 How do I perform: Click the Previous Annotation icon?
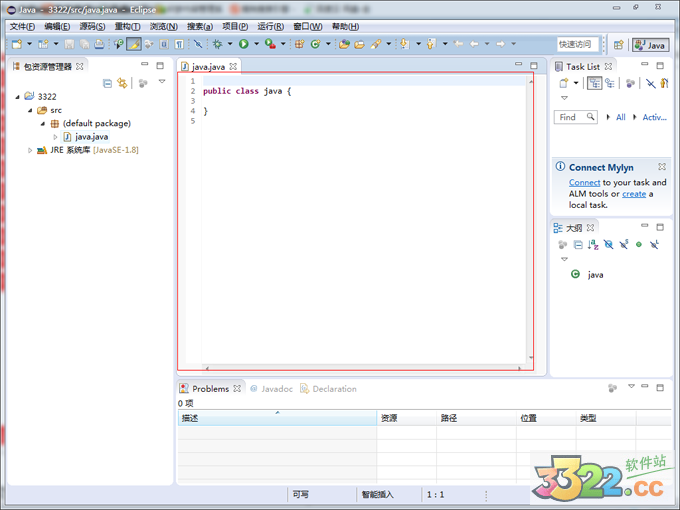point(431,44)
